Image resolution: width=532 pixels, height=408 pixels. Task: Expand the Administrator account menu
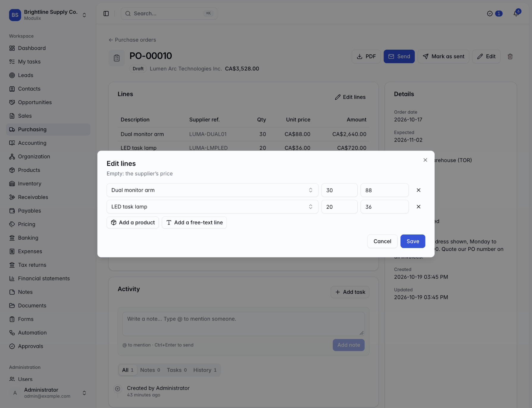(x=48, y=393)
